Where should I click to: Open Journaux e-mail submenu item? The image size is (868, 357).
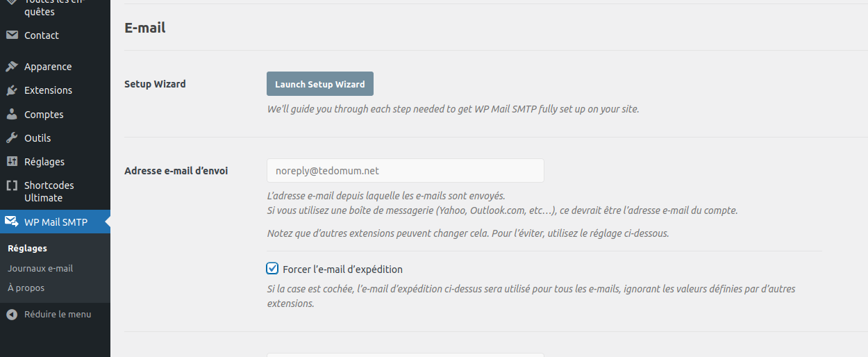point(40,268)
